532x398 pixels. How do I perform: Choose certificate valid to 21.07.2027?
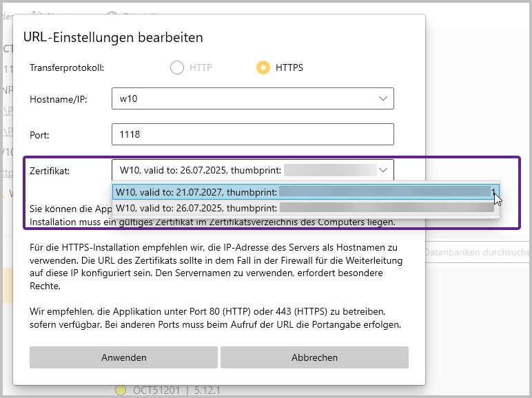coord(303,191)
